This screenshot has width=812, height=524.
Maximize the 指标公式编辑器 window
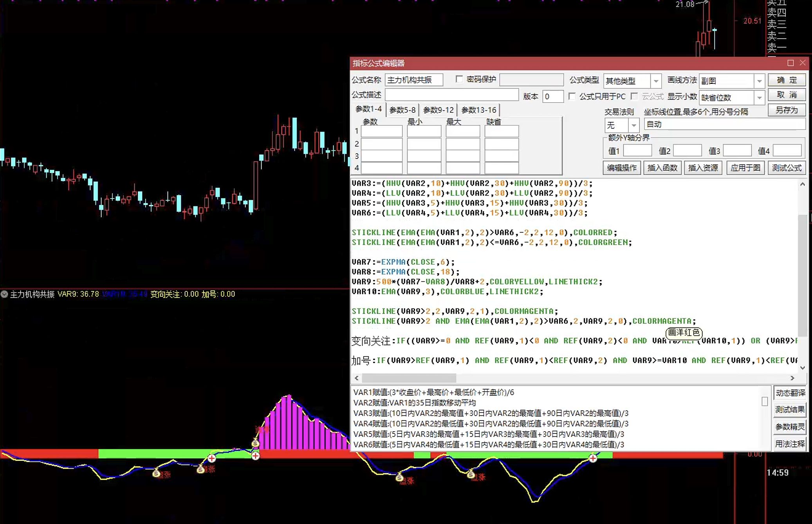coord(790,63)
